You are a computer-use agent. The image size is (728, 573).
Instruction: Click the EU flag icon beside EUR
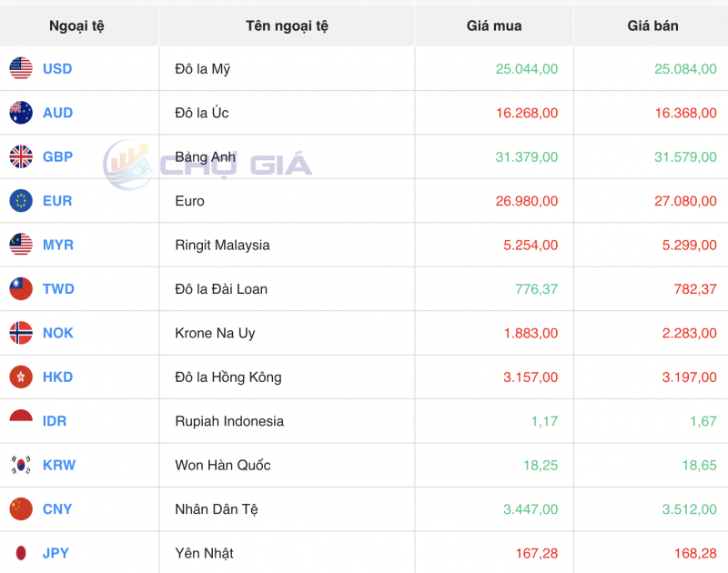[x=20, y=201]
